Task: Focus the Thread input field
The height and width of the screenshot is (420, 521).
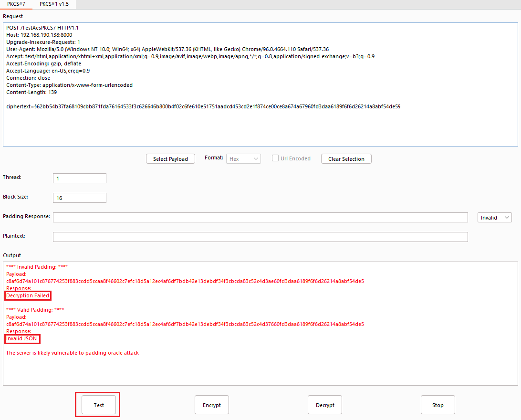Action: [79, 178]
